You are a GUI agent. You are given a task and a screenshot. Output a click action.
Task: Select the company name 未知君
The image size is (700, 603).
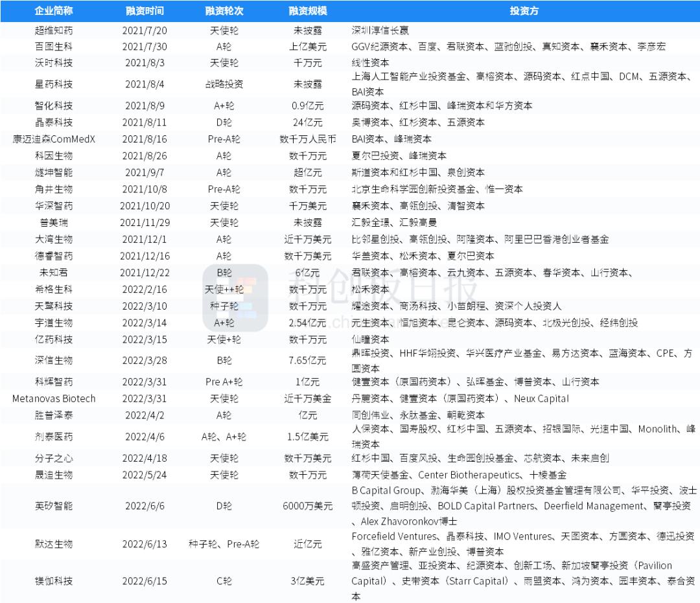[x=54, y=273]
